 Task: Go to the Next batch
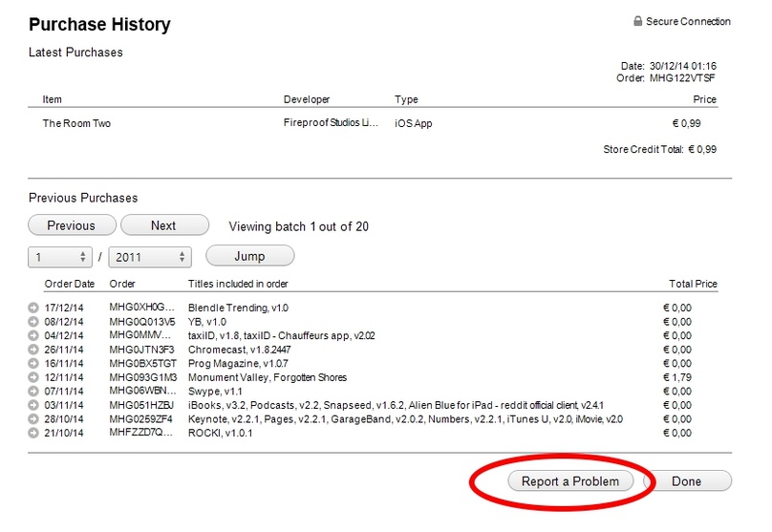click(164, 225)
